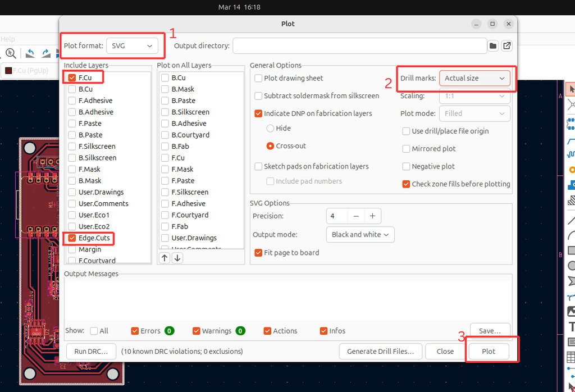Enable Plot drawing sheet option
Screen dimensions: 575x392
click(258, 78)
